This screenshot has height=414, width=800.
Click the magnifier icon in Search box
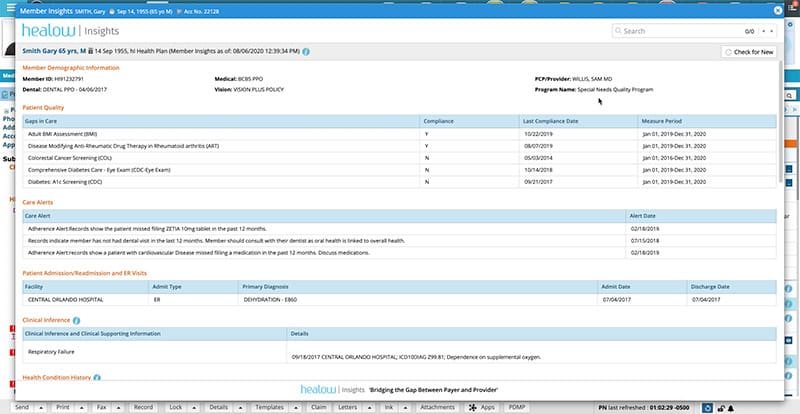[618, 31]
